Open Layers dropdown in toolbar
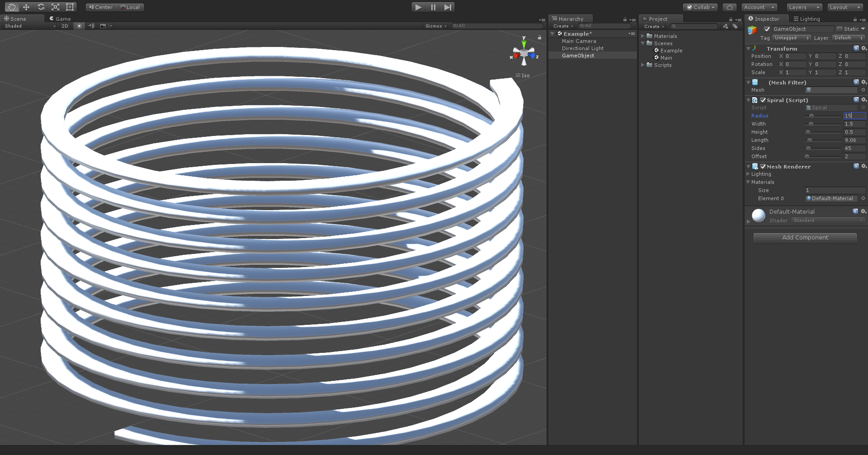This screenshot has height=455, width=868. [804, 7]
